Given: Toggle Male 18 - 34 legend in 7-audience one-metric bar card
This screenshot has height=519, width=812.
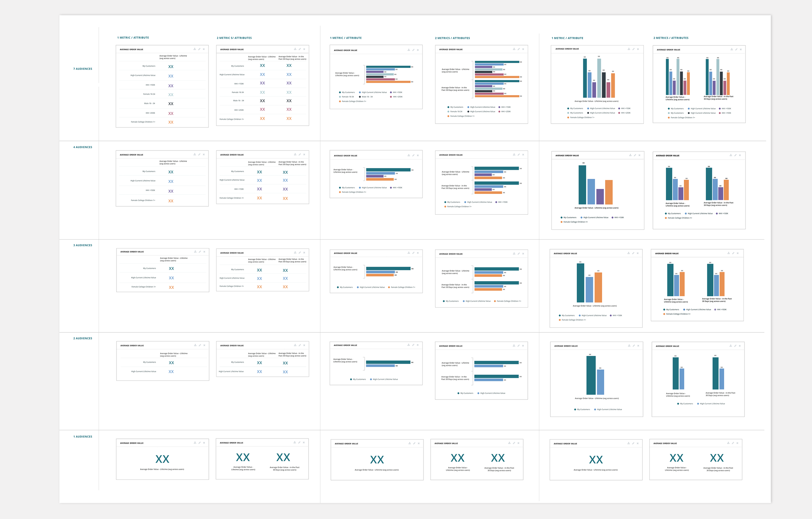Looking at the screenshot, I should pos(366,97).
